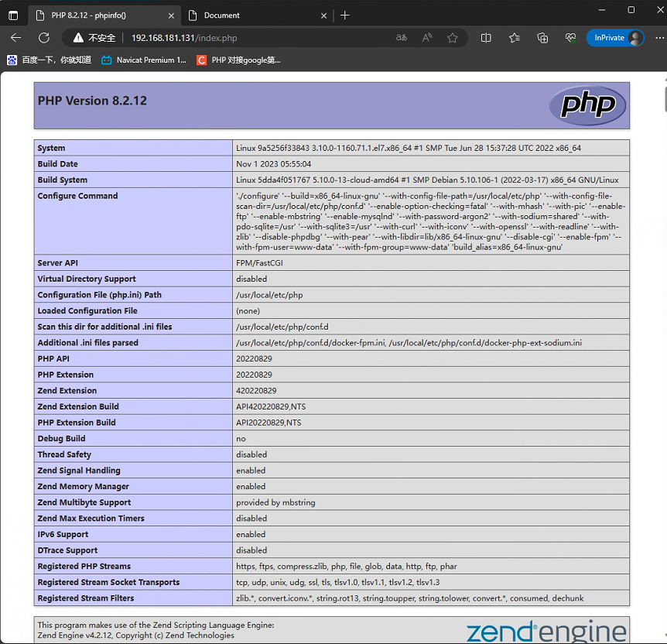Click the Virtual Directory Support label

pyautogui.click(x=87, y=279)
